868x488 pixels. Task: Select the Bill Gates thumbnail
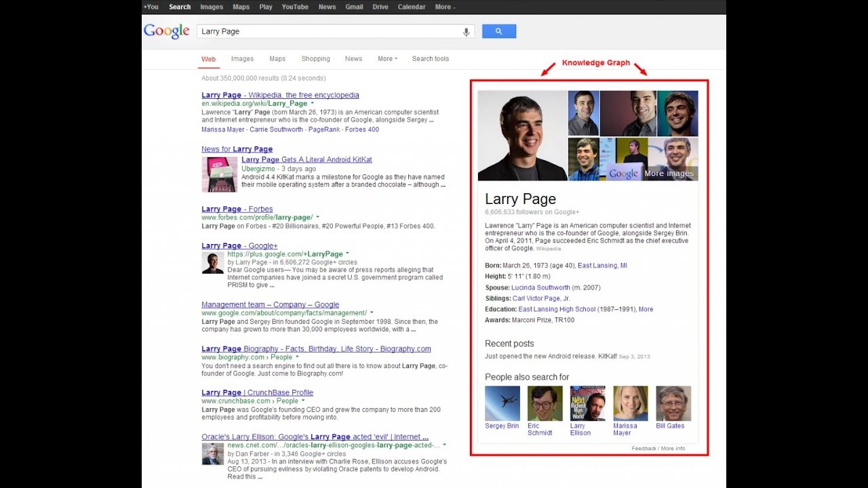[x=673, y=403]
